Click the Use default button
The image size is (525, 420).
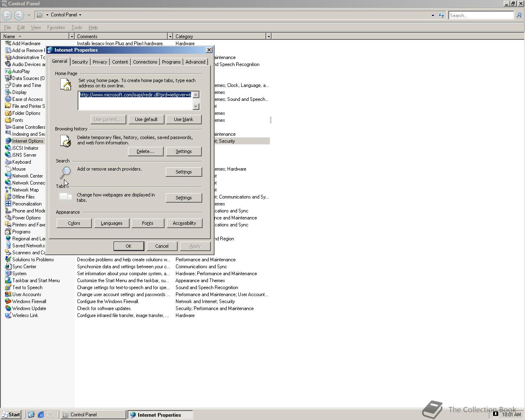coord(146,119)
